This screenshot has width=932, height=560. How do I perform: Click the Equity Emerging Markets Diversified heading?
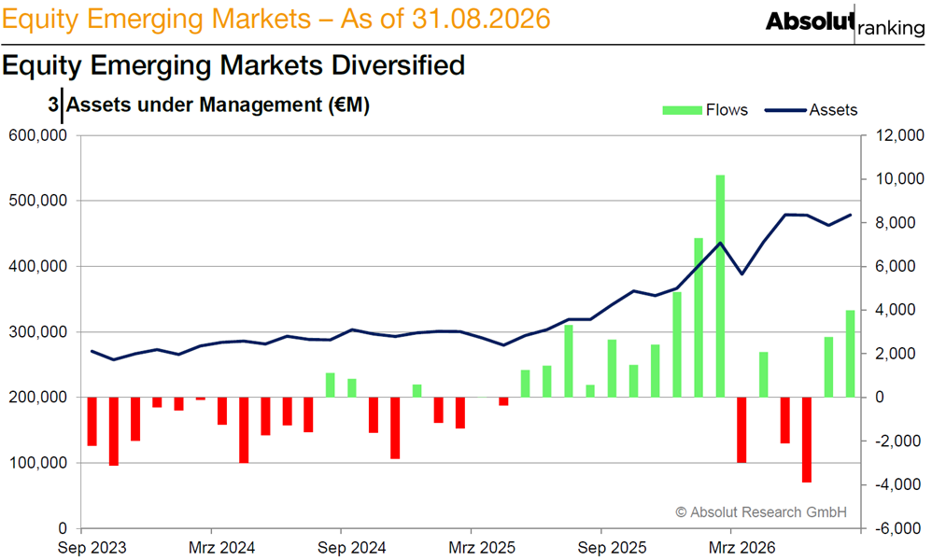click(x=233, y=65)
